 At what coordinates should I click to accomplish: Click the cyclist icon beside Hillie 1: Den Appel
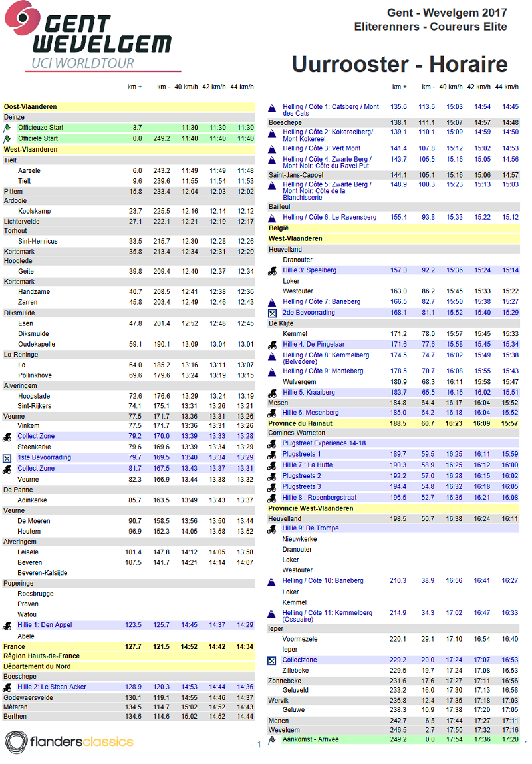(7, 626)
